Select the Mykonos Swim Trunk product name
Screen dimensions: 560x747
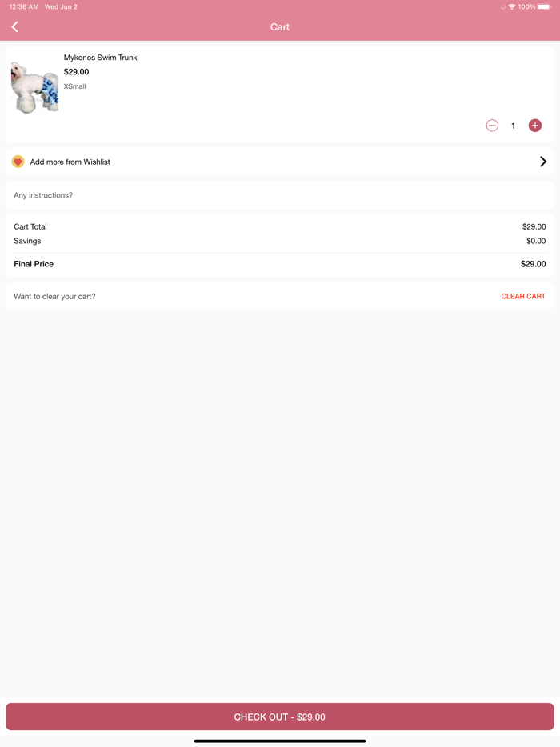[x=101, y=58]
